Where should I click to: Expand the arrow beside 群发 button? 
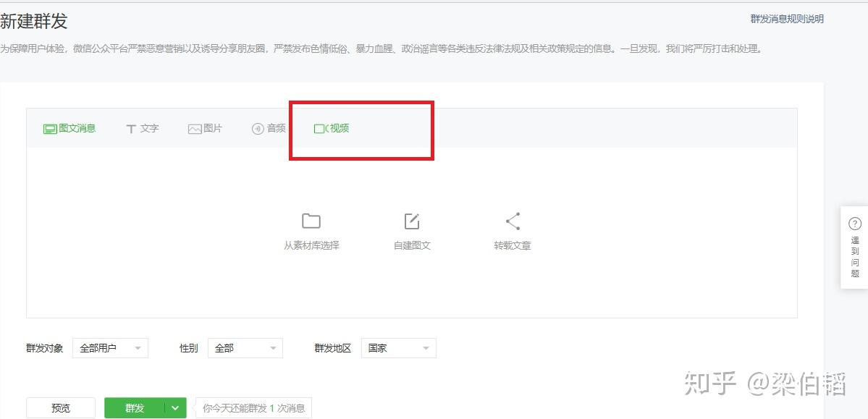[175, 408]
